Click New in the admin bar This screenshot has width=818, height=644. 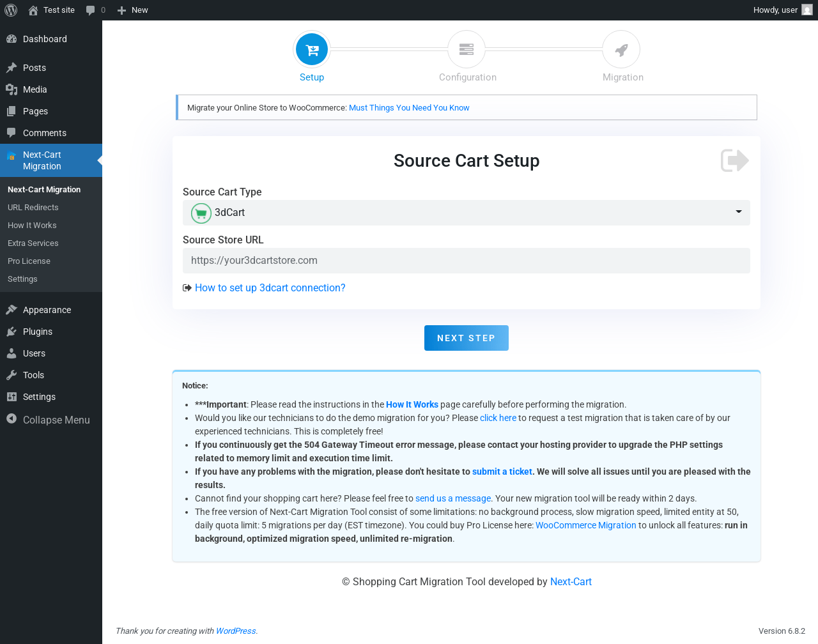132,10
